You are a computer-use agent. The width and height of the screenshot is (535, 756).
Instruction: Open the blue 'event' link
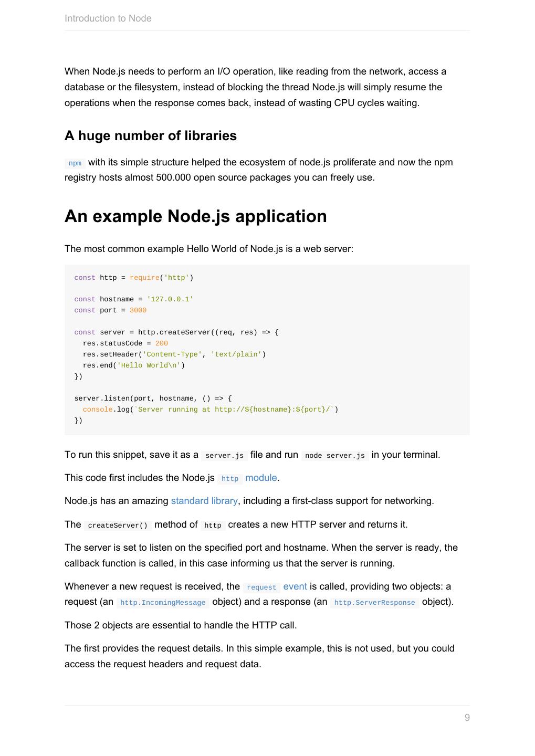[295, 586]
